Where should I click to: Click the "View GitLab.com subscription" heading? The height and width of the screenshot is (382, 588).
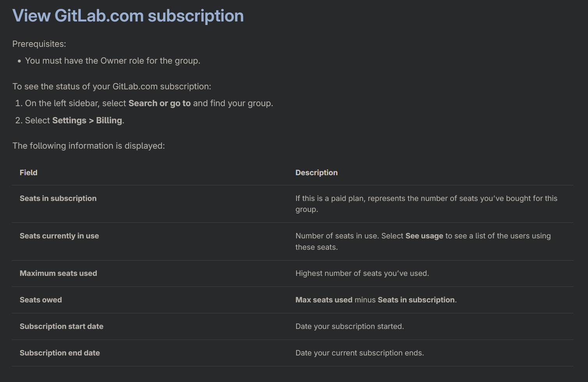[128, 16]
